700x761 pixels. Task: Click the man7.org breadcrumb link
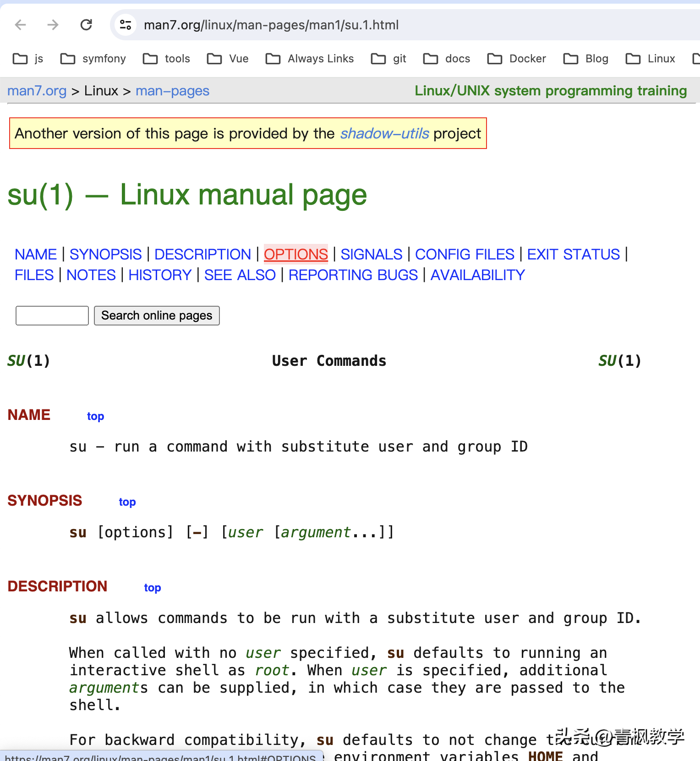click(x=37, y=91)
